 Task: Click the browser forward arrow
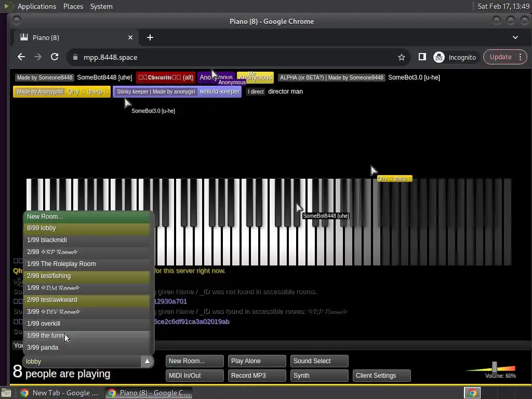click(37, 57)
